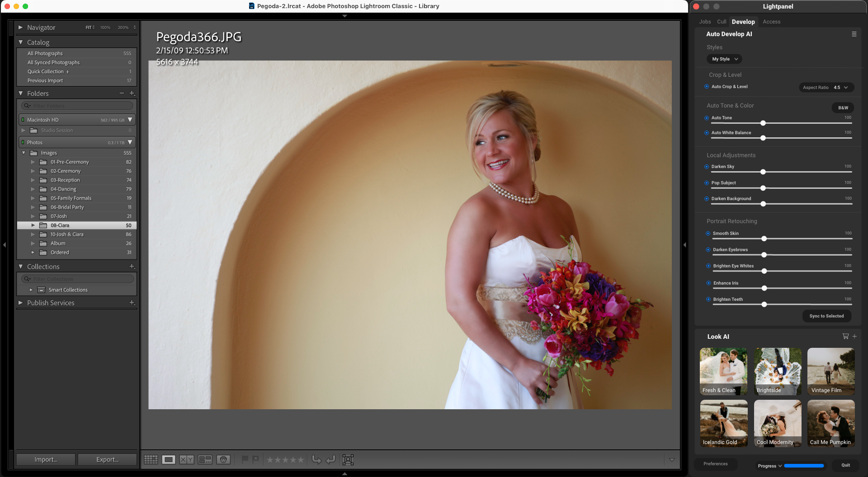Toggle Auto Tone radio button
This screenshot has width=868, height=477.
point(707,118)
